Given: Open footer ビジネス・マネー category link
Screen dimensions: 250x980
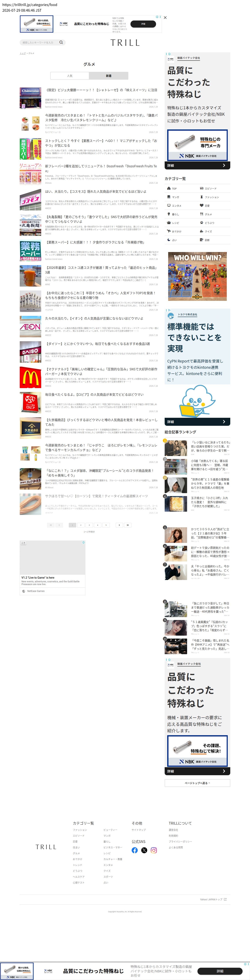Looking at the screenshot, I should pyautogui.click(x=113, y=847).
